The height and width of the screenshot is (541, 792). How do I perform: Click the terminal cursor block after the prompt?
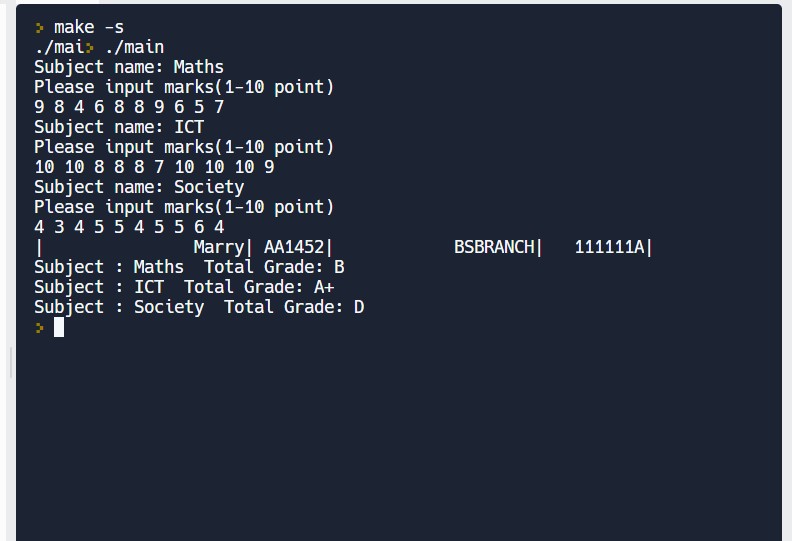click(59, 327)
